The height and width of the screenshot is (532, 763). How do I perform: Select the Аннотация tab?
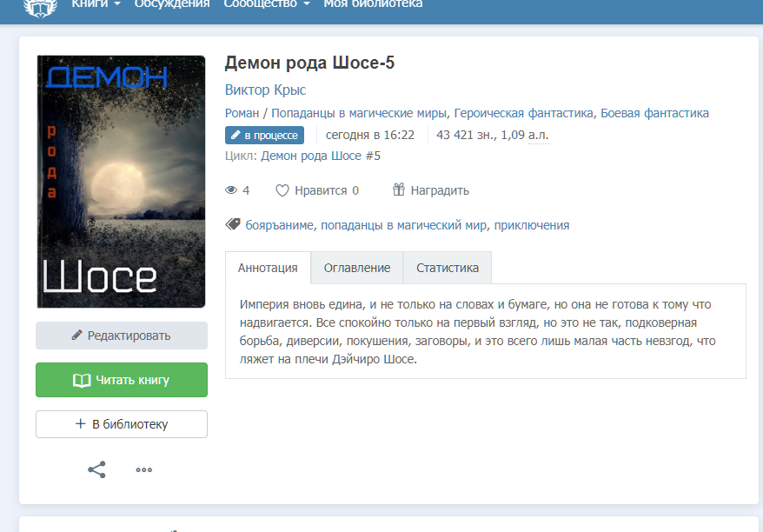[x=268, y=268]
